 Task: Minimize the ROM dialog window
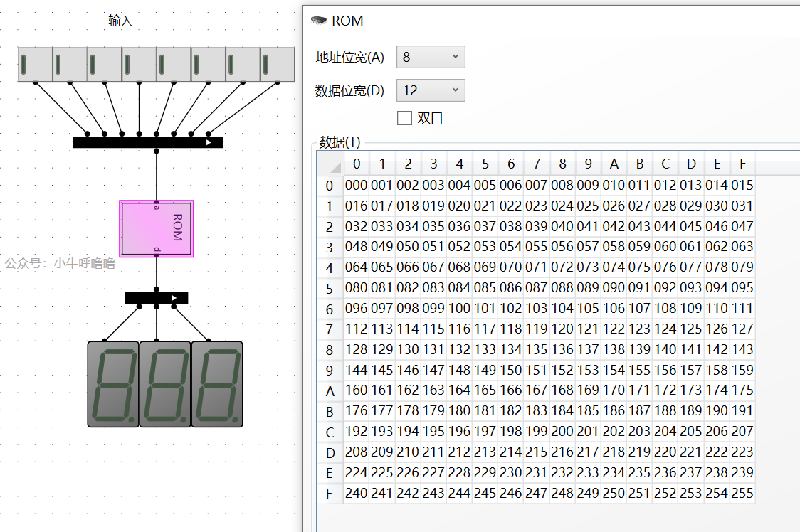[793, 21]
